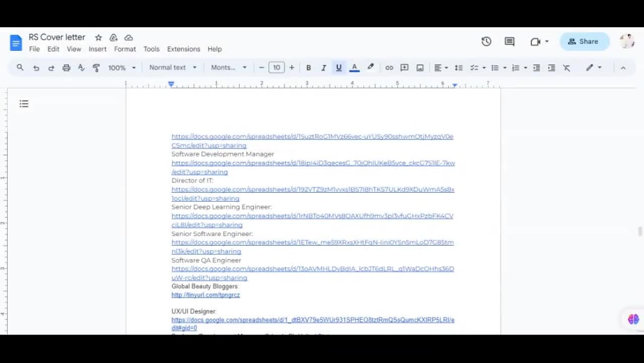
Task: Open the Normal text style dropdown
Action: point(173,68)
